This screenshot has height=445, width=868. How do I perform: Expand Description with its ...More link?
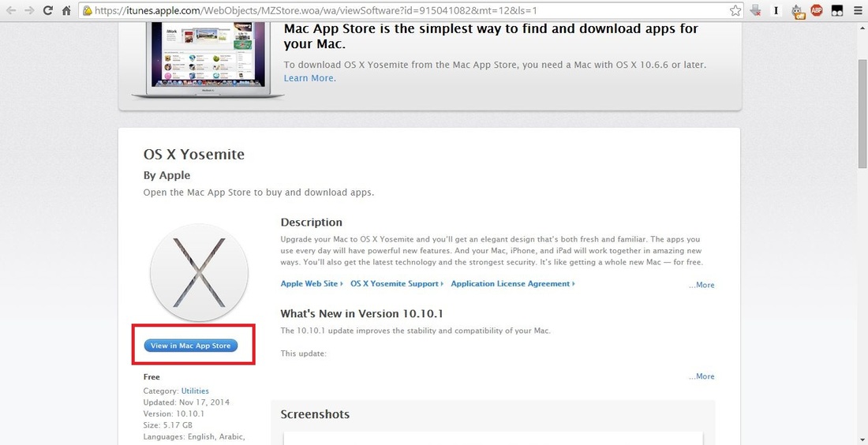(702, 285)
